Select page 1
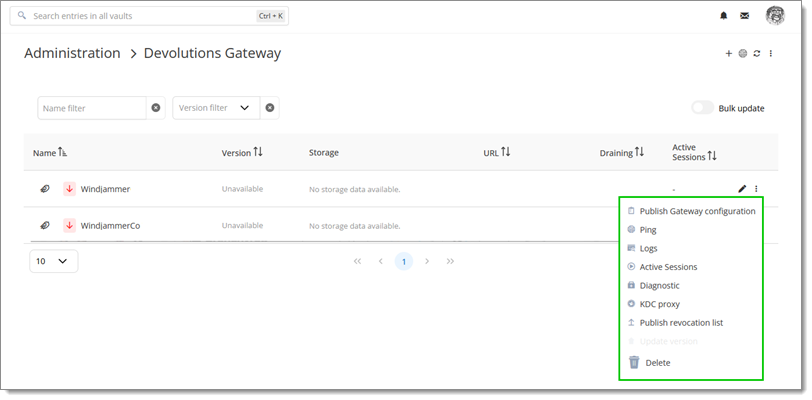 click(404, 261)
